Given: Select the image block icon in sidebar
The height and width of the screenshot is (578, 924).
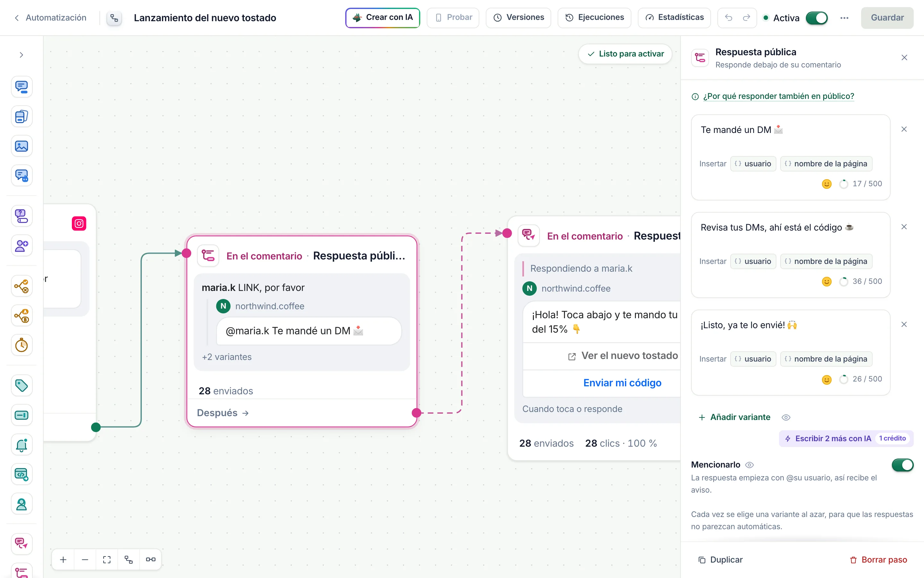Looking at the screenshot, I should pos(21,146).
